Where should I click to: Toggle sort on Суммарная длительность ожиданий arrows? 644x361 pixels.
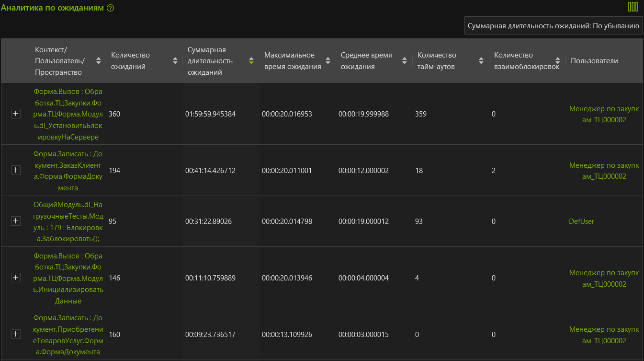pyautogui.click(x=251, y=61)
